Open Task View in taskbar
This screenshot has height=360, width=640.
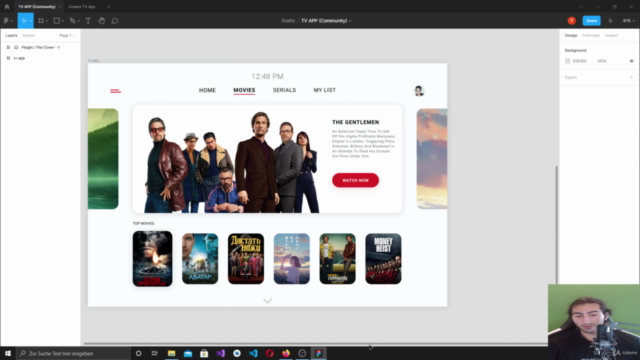pos(154,353)
